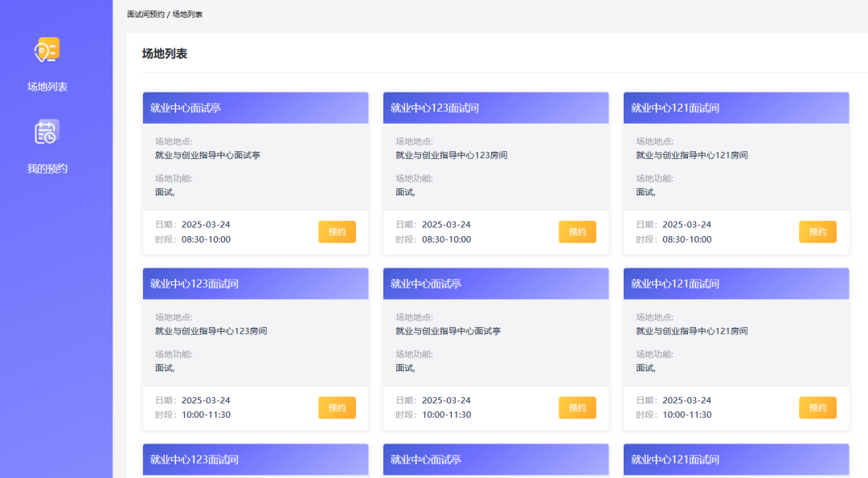The image size is (868, 478).
Task: Click the 场地列表 page heading
Action: [x=165, y=54]
